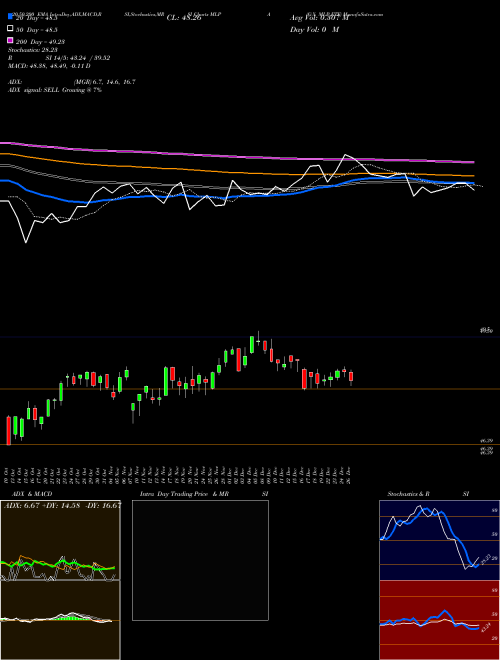Click the tallest green candle near the peak

pos(252,344)
